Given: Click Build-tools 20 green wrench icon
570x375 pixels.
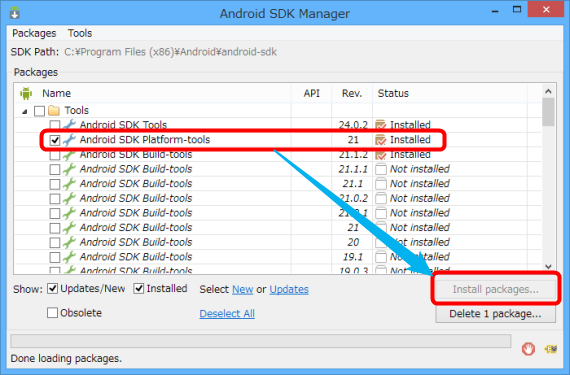Looking at the screenshot, I should click(69, 242).
